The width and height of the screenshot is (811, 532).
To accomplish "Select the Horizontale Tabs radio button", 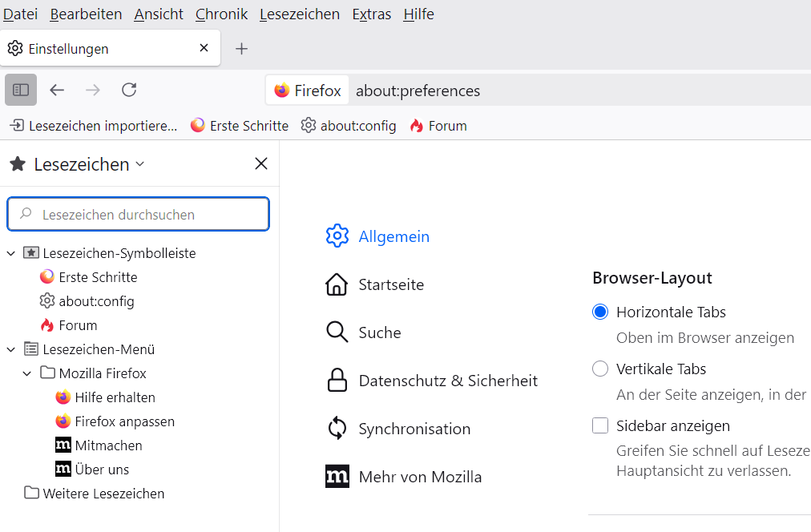I will (x=600, y=312).
